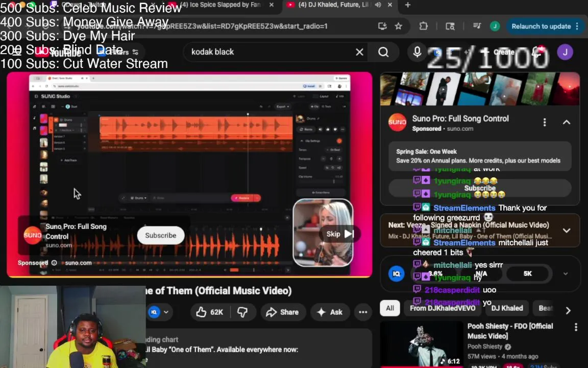
Task: Open Suno Pro: Full Song Control sidebar title
Action: pos(460,119)
